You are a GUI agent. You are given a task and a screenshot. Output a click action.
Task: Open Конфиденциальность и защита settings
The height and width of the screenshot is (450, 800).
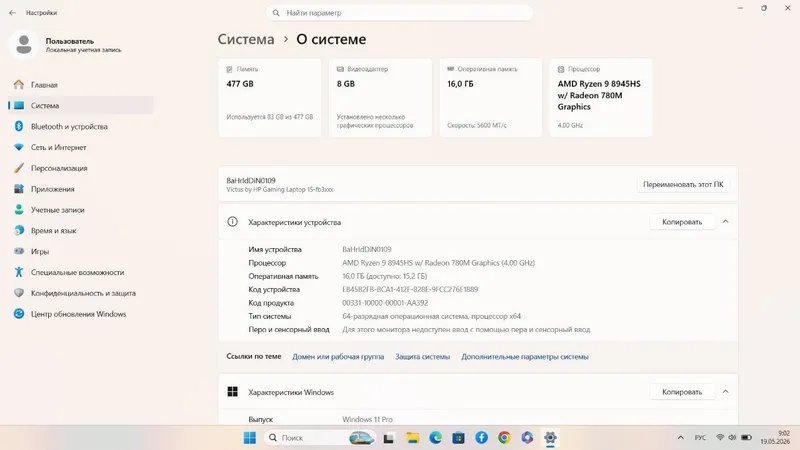tap(82, 293)
